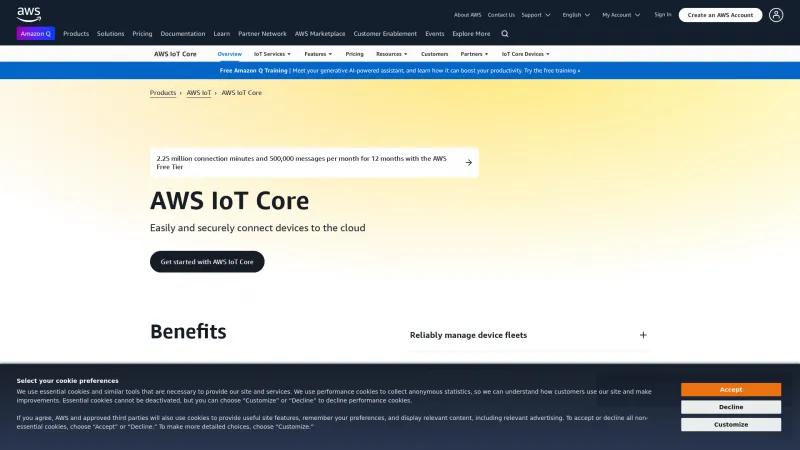Accept cookies
The width and height of the screenshot is (800, 450).
pyautogui.click(x=731, y=390)
